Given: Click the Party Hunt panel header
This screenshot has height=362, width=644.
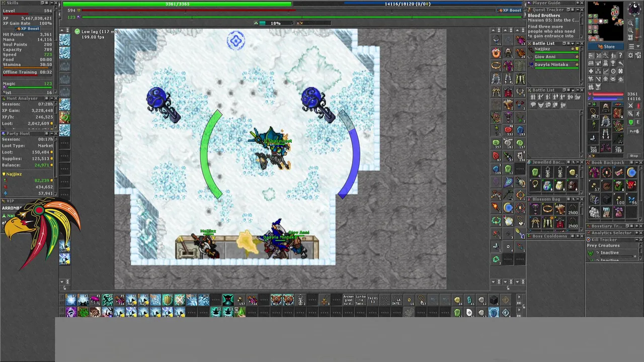Looking at the screenshot, I should tap(30, 134).
